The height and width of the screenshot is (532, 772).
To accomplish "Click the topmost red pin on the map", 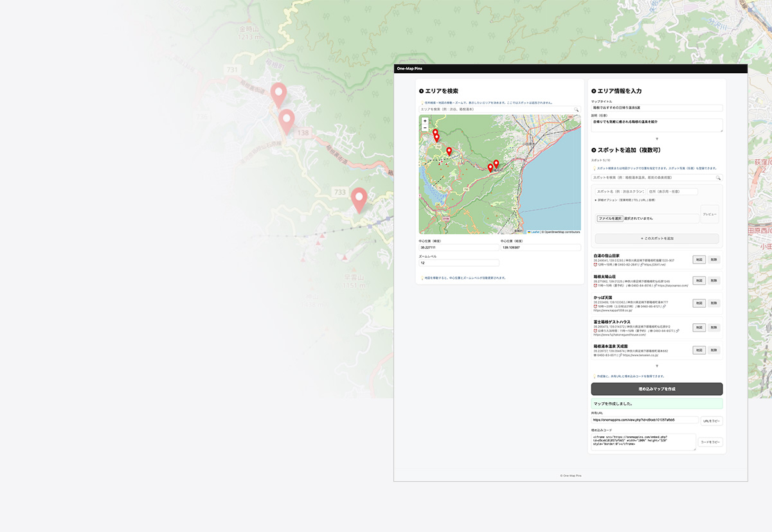I will [435, 132].
